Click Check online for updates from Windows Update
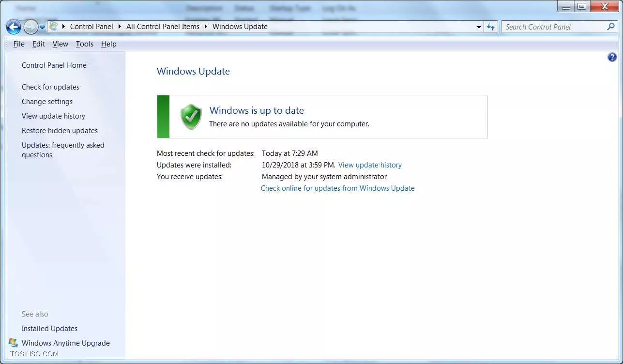 click(x=338, y=188)
